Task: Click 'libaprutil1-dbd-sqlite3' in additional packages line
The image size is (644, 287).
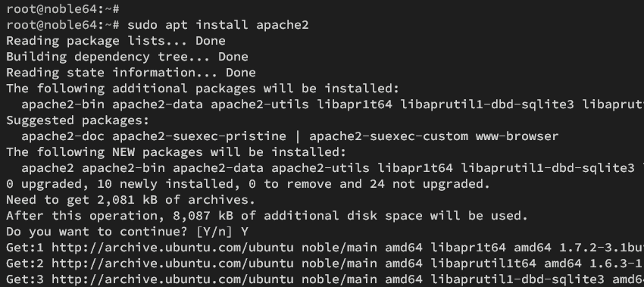Action: pos(486,105)
